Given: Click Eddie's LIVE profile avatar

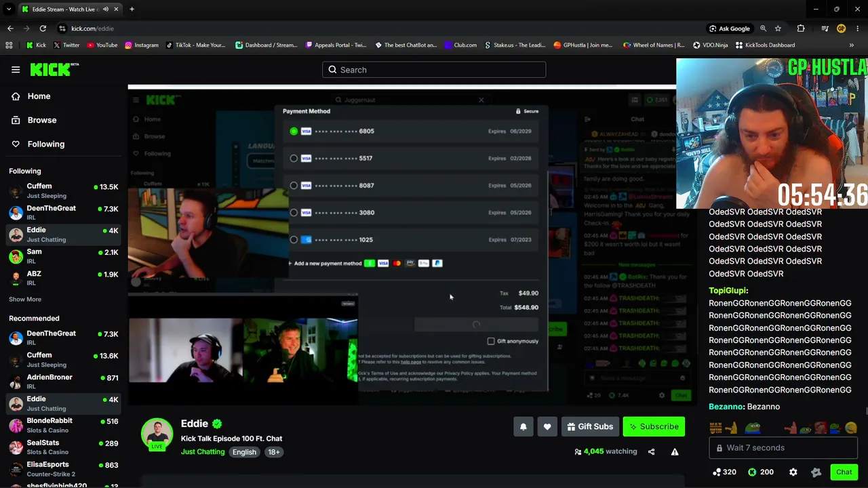Looking at the screenshot, I should pyautogui.click(x=157, y=434).
